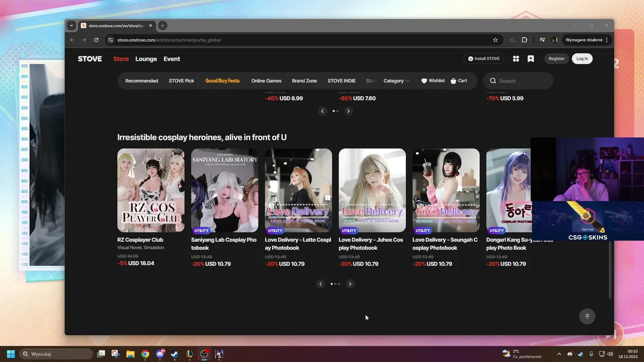This screenshot has height=362, width=644.
Task: Go forward in browser history
Action: 84,40
